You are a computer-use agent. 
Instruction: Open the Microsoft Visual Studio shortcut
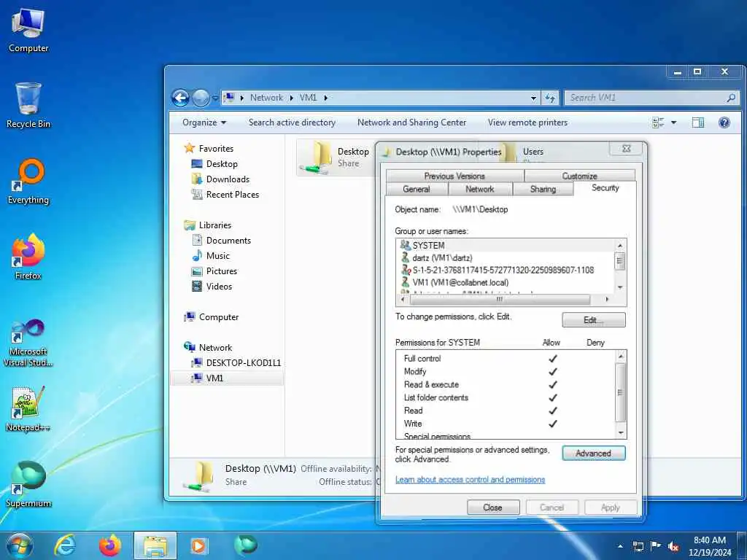[28, 343]
